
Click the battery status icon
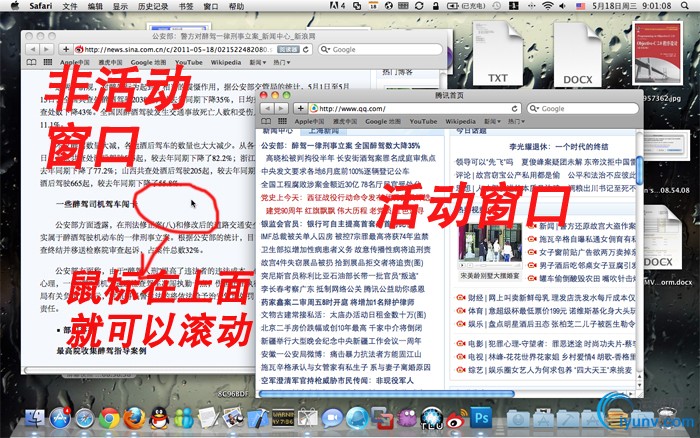453,6
